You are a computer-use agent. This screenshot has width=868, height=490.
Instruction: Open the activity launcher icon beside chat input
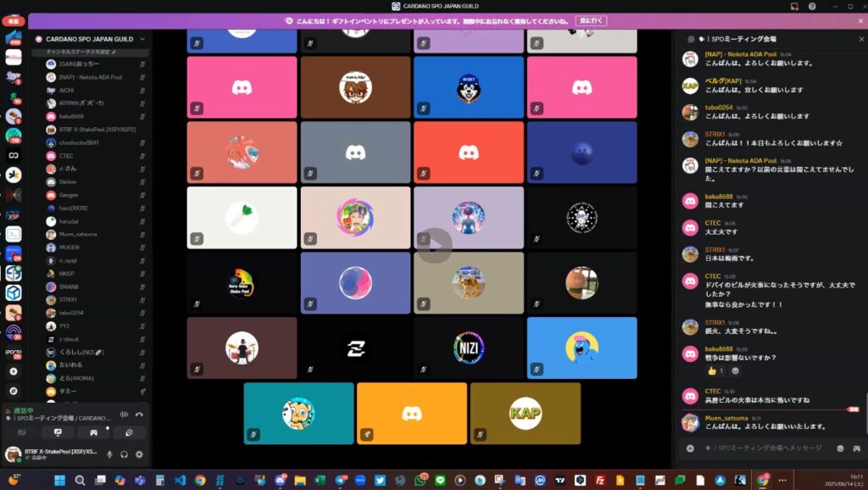coord(856,448)
